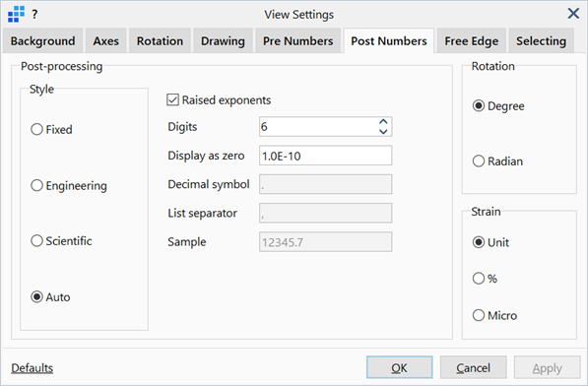Go to the Free Edge tab
The height and width of the screenshot is (386, 588).
[472, 40]
